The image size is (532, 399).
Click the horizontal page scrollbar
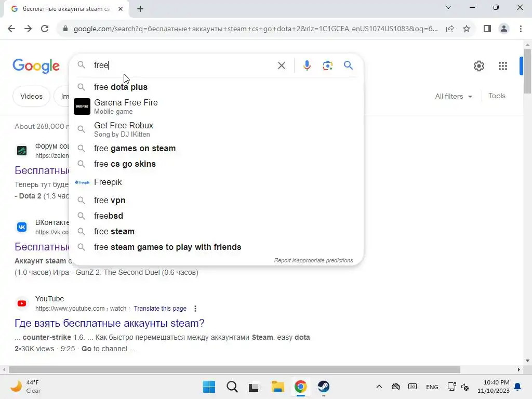pyautogui.click(x=234, y=369)
